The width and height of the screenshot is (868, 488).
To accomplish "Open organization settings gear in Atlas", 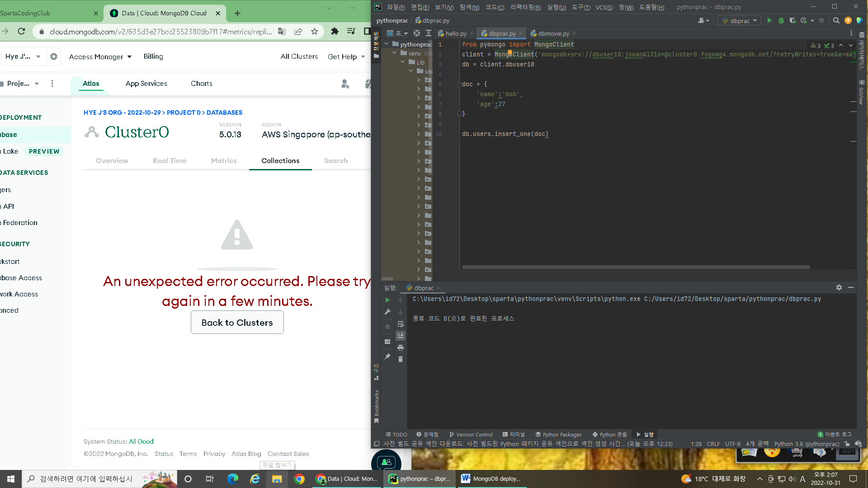I will 54,56.
